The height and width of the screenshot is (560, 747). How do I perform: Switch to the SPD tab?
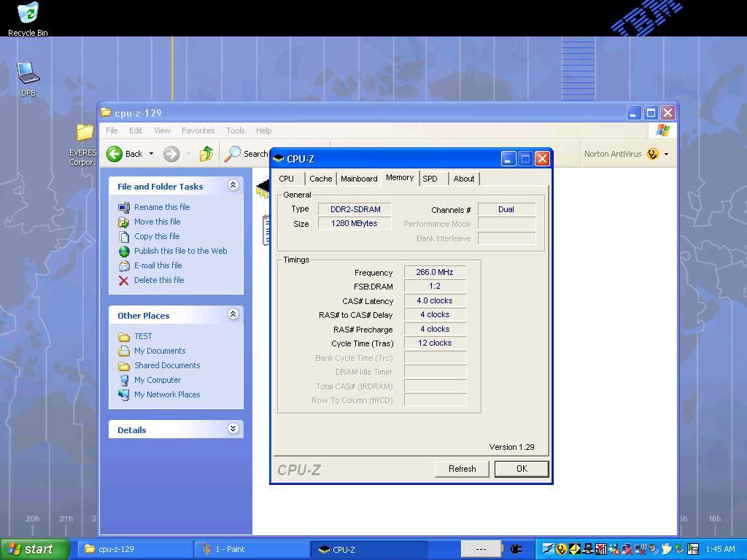(x=430, y=179)
